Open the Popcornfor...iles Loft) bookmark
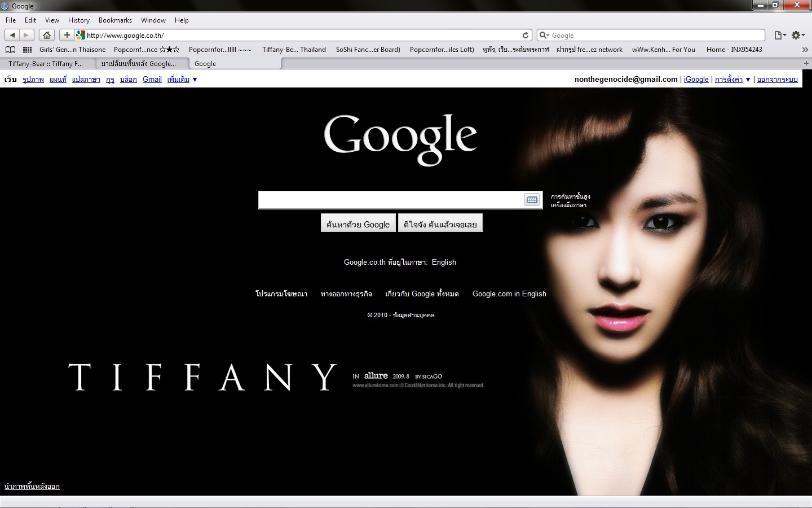Screen dimensions: 812x508 coord(442,50)
